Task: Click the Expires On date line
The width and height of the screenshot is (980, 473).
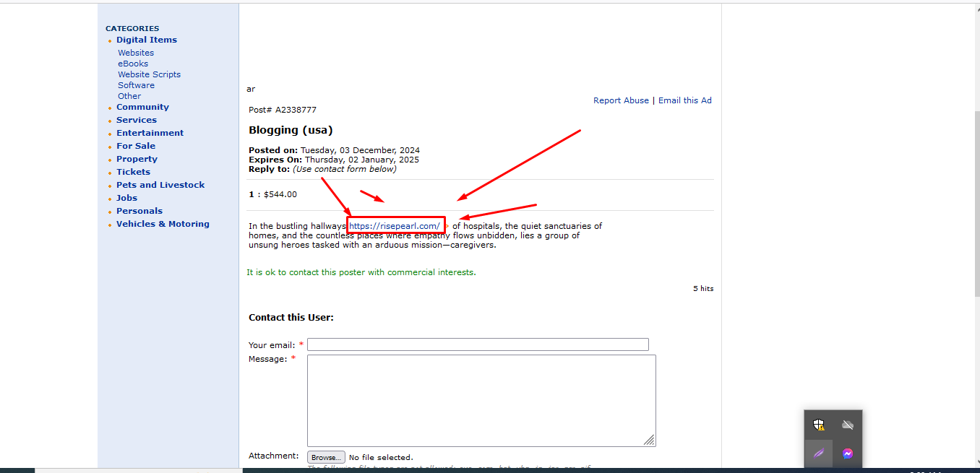Action: pos(334,160)
